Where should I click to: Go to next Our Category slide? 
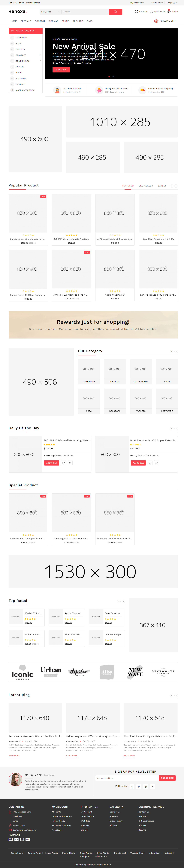click(176, 351)
